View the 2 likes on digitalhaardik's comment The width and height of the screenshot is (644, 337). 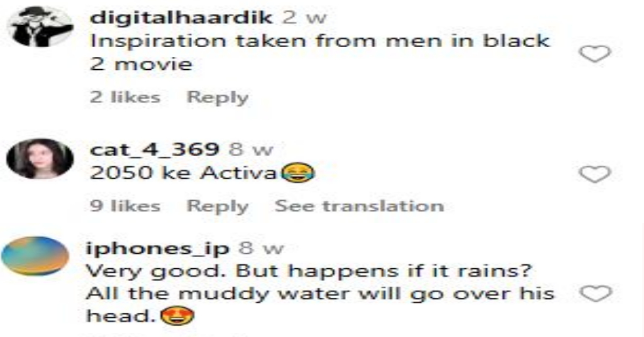(x=125, y=98)
